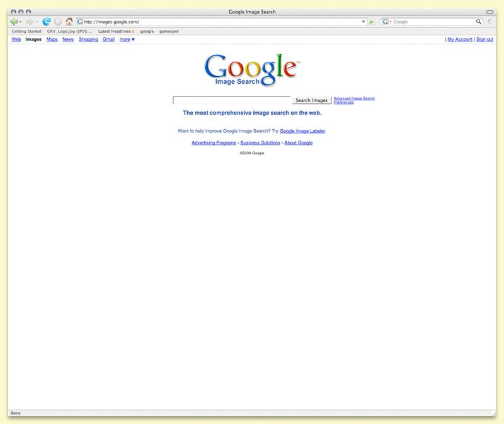Reload the page with the blue refresh icon
Image resolution: width=504 pixels, height=424 pixels.
pyautogui.click(x=46, y=21)
